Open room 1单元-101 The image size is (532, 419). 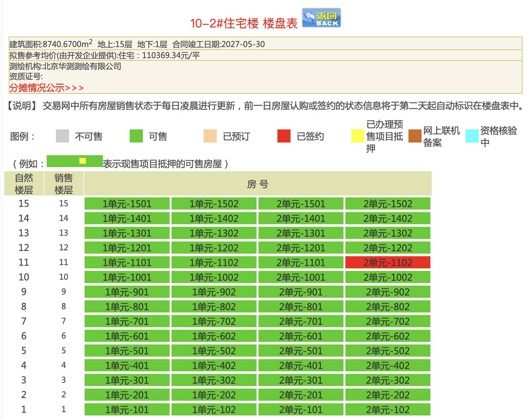(x=127, y=410)
